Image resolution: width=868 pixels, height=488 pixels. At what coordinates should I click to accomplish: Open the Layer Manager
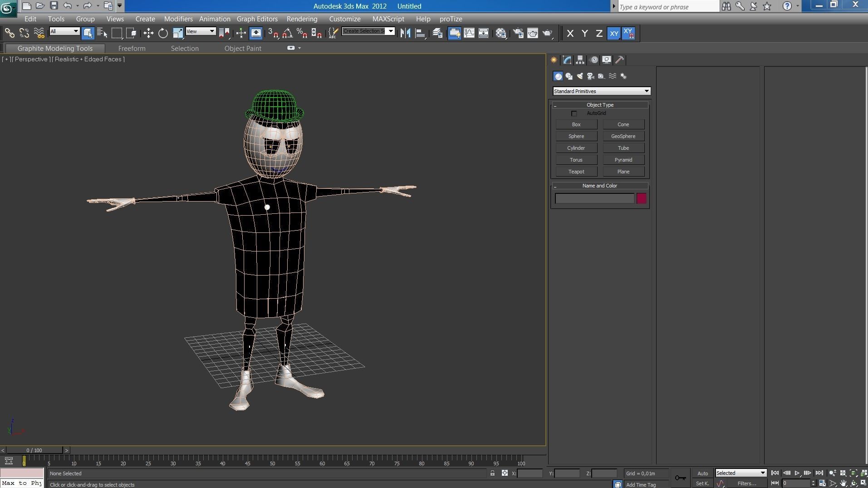coord(437,33)
